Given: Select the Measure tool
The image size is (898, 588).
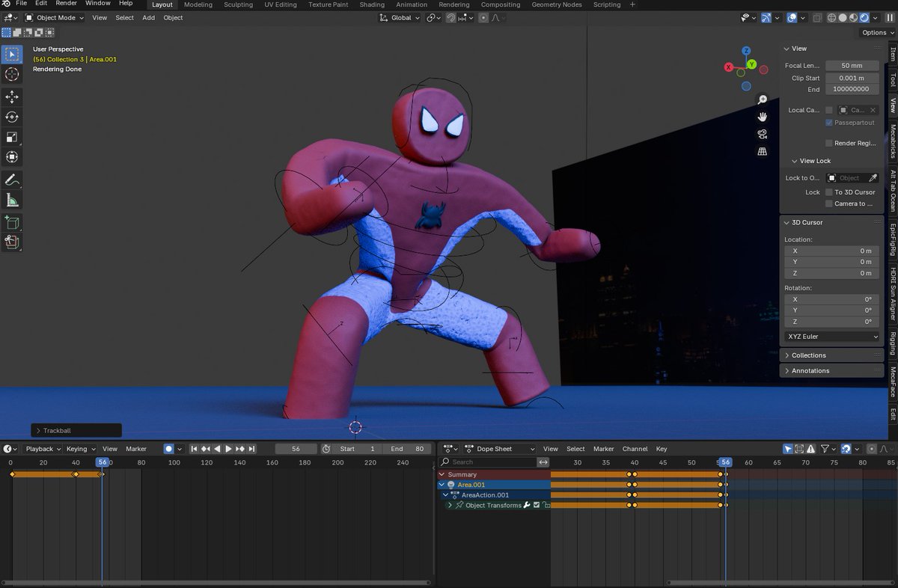Looking at the screenshot, I should (12, 200).
